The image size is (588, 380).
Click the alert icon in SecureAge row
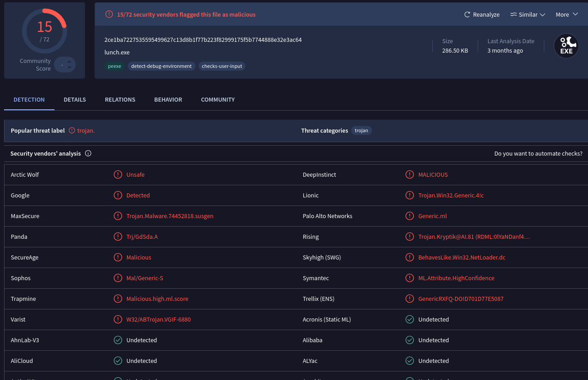click(x=118, y=257)
